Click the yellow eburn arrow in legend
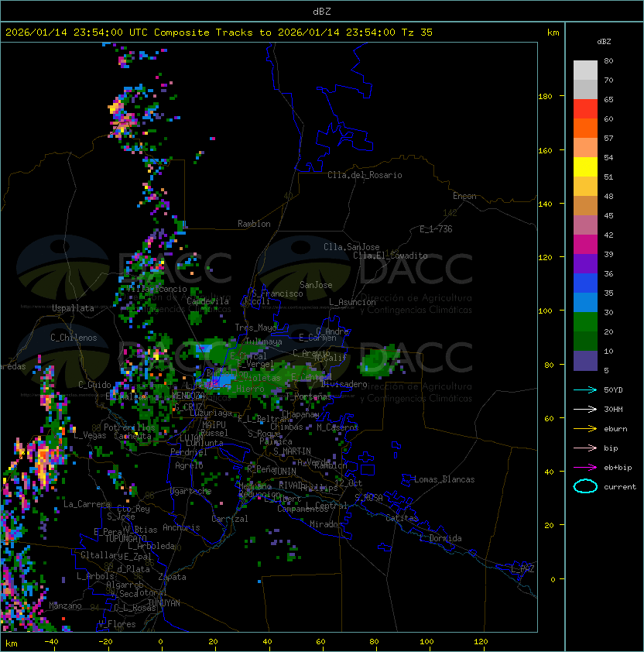644x652 pixels. click(x=585, y=429)
